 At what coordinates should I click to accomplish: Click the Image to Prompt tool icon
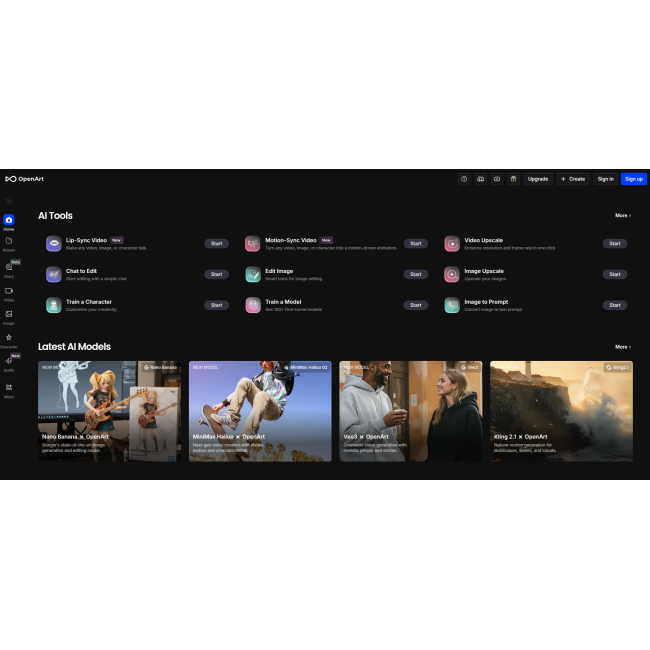coord(452,305)
